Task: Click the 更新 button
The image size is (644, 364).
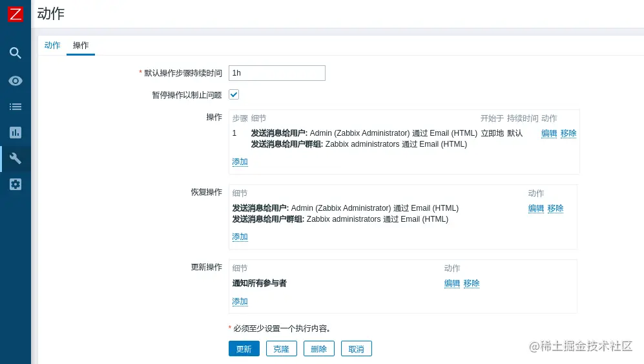Action: tap(244, 348)
